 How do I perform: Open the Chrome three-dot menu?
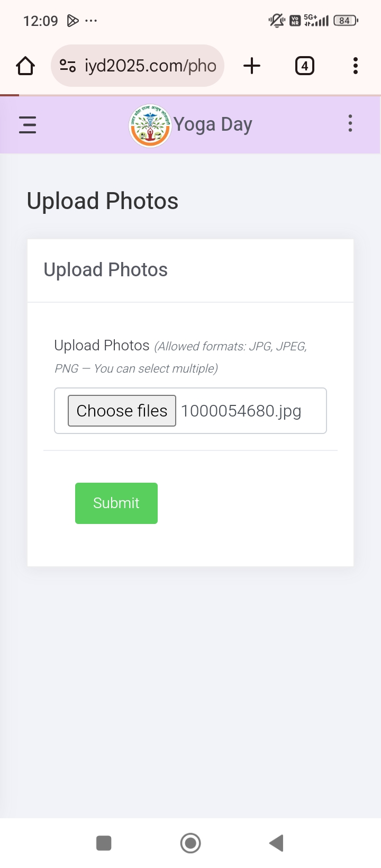356,66
